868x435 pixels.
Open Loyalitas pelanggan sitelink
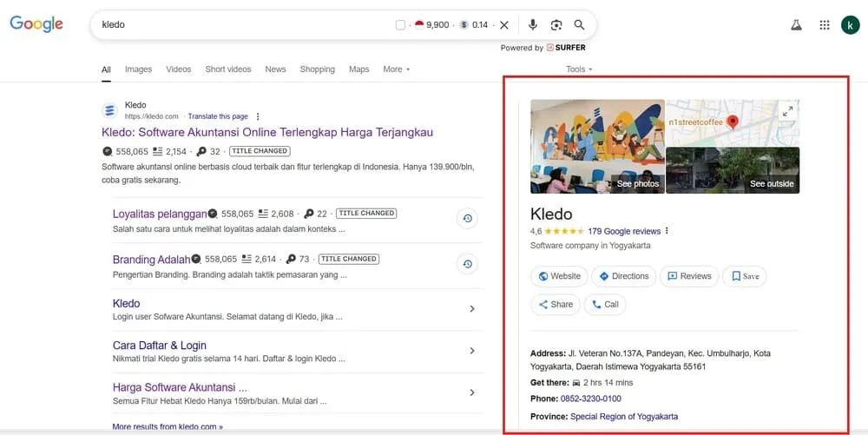click(x=160, y=214)
